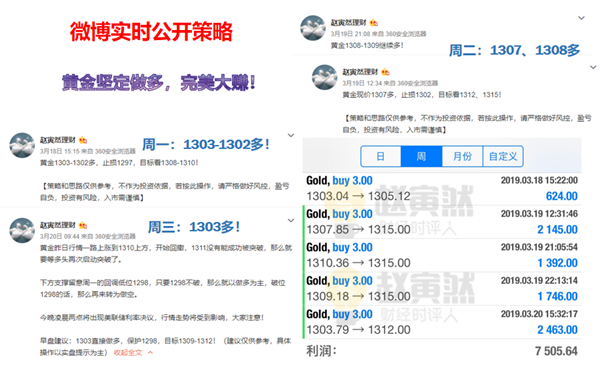Click price range 1303.79 → 1312.00

(x=358, y=330)
